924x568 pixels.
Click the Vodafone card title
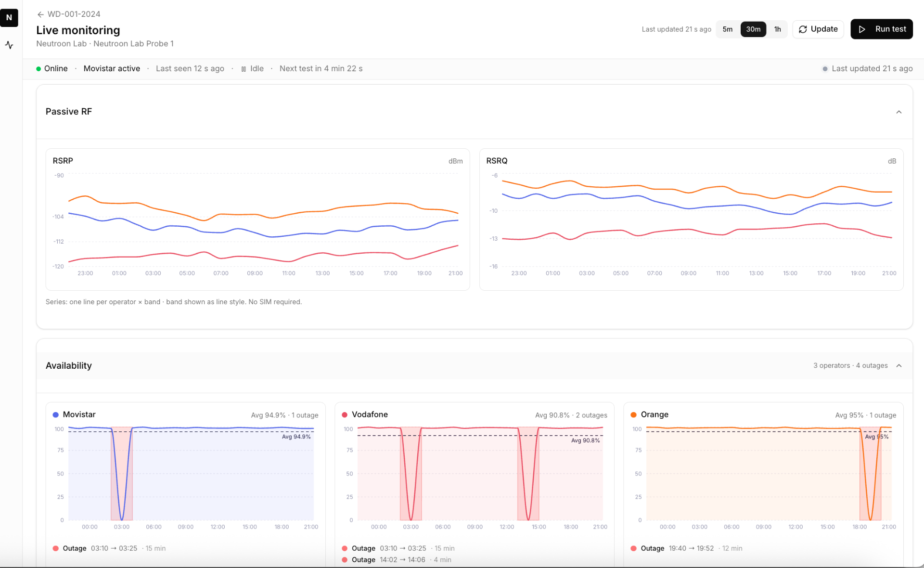pyautogui.click(x=370, y=415)
